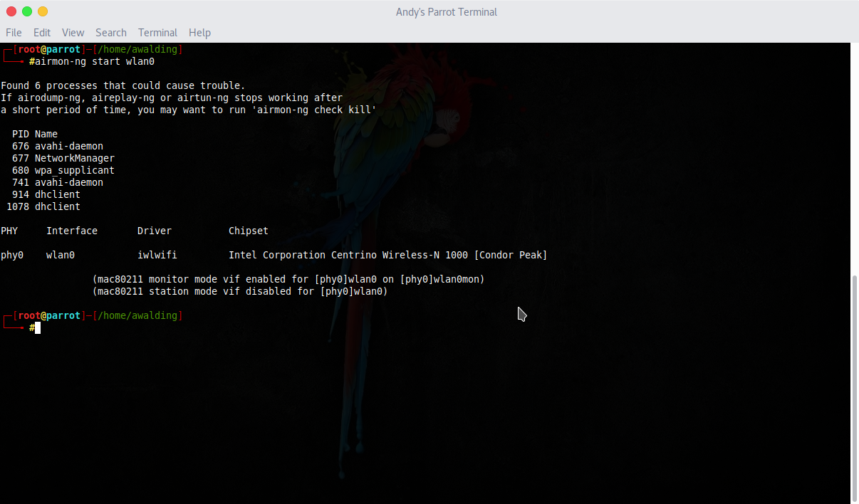Click the yellow window control button
The height and width of the screenshot is (504, 859).
[43, 11]
